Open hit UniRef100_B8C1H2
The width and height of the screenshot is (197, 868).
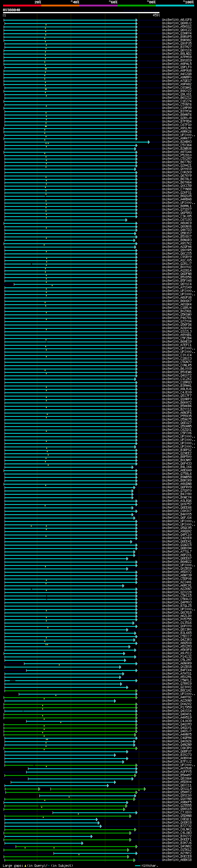177,690
